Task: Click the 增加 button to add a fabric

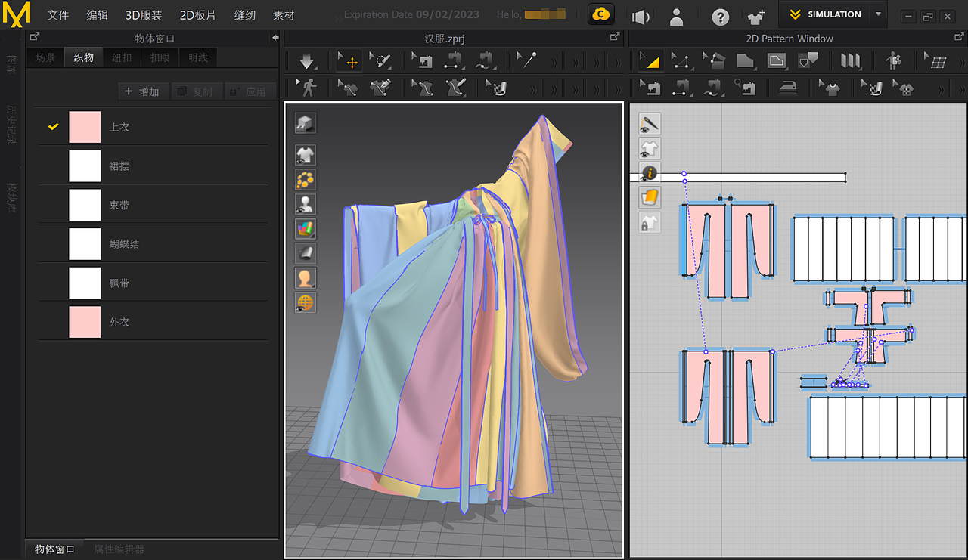Action: 144,91
